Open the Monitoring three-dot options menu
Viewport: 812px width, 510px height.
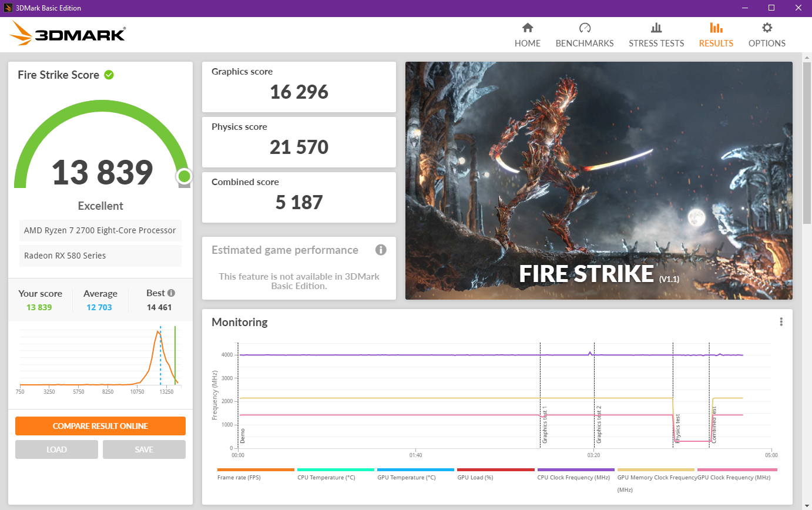tap(781, 321)
